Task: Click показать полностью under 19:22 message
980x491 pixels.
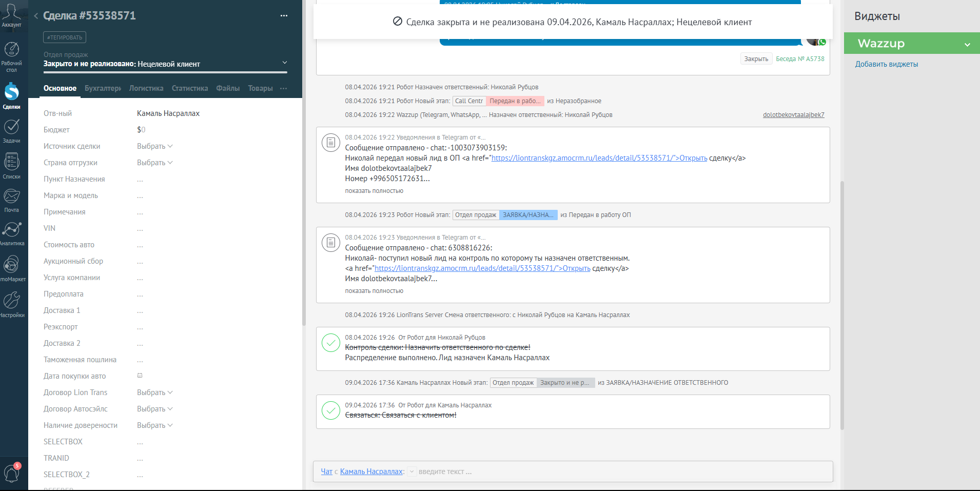Action: (x=374, y=191)
